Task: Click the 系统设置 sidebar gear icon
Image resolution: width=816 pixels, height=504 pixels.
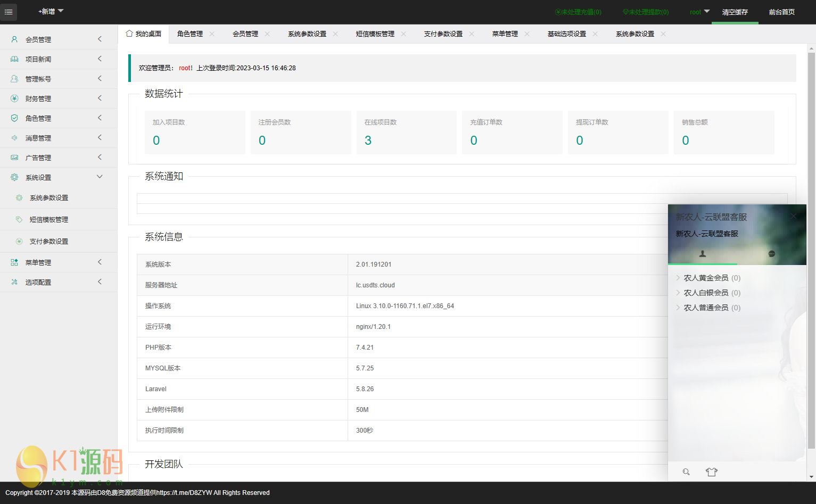Action: pyautogui.click(x=14, y=177)
